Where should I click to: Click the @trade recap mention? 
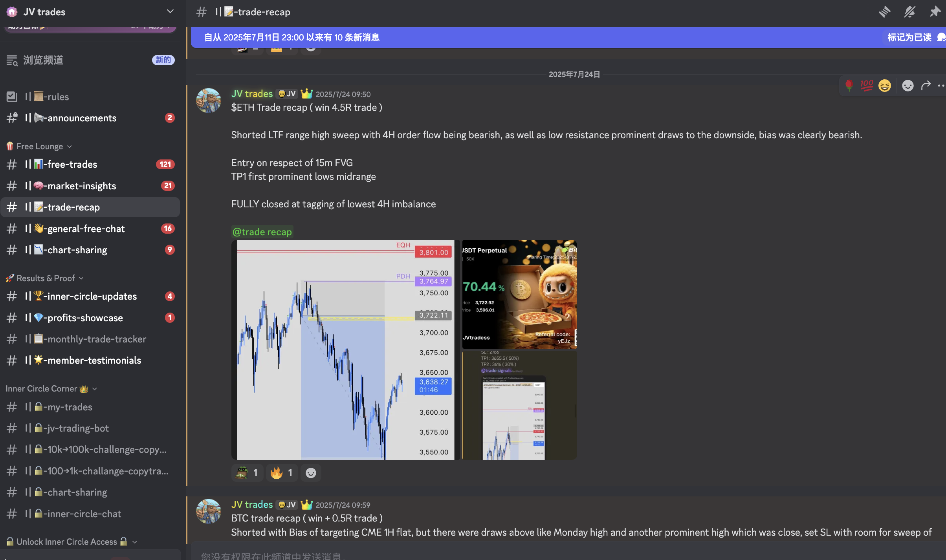262,232
